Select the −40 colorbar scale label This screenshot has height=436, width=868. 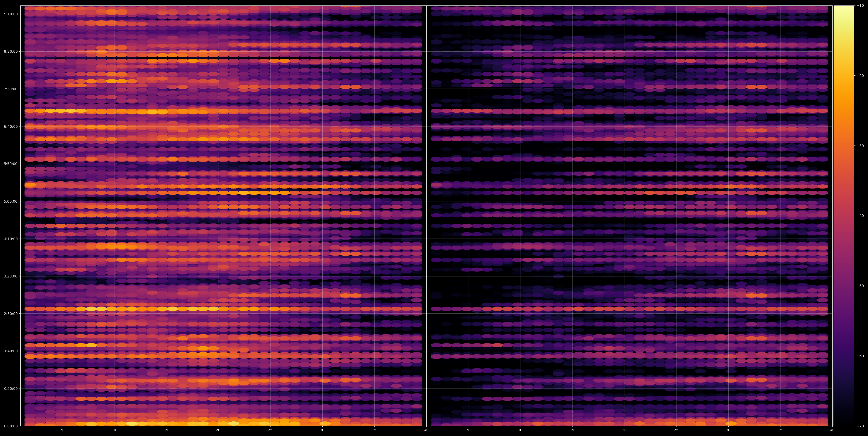(x=860, y=216)
